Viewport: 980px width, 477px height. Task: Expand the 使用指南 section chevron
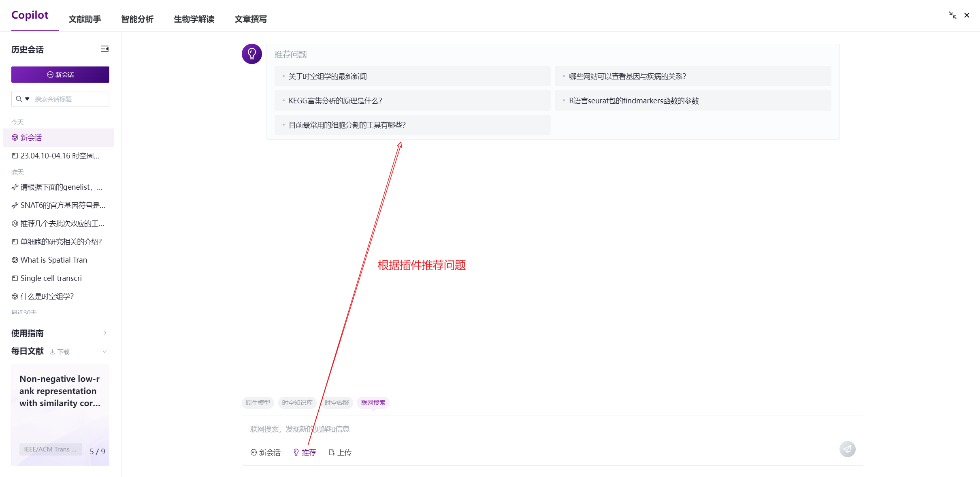point(104,333)
